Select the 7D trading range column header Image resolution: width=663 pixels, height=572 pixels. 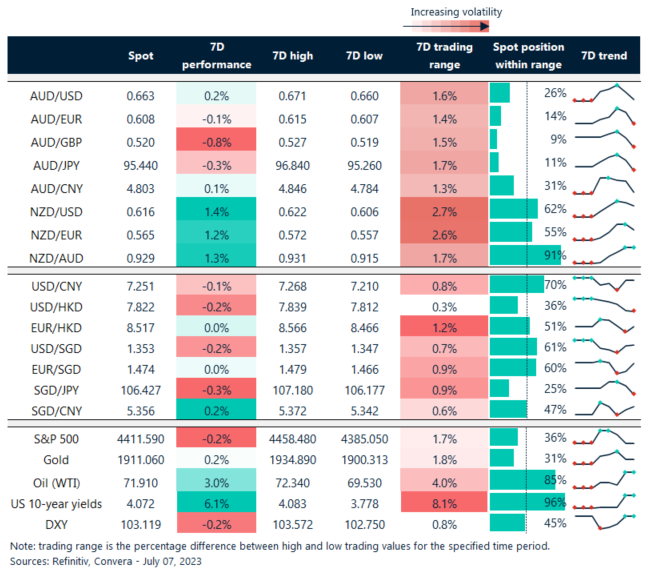pyautogui.click(x=443, y=56)
